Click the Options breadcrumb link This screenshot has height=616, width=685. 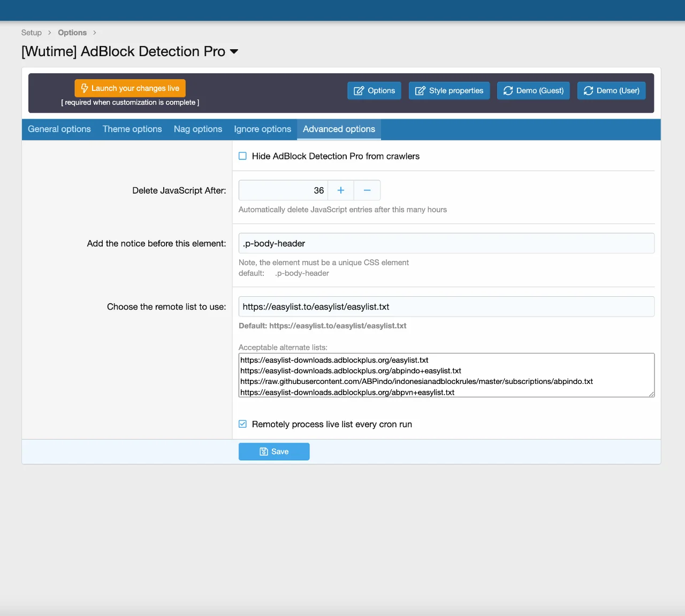pyautogui.click(x=72, y=33)
